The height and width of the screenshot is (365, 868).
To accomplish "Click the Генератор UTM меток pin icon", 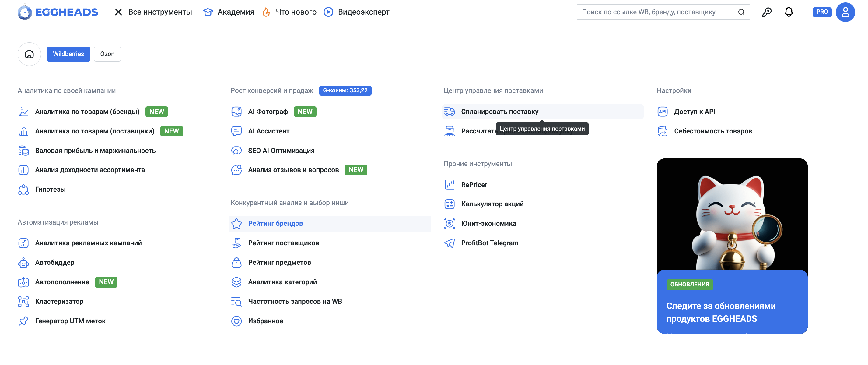I will click(23, 321).
